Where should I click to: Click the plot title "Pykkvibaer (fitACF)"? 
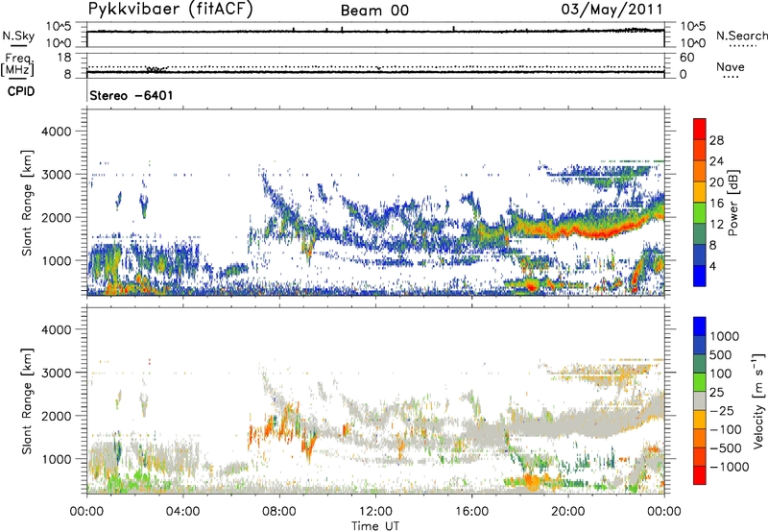tap(170, 9)
